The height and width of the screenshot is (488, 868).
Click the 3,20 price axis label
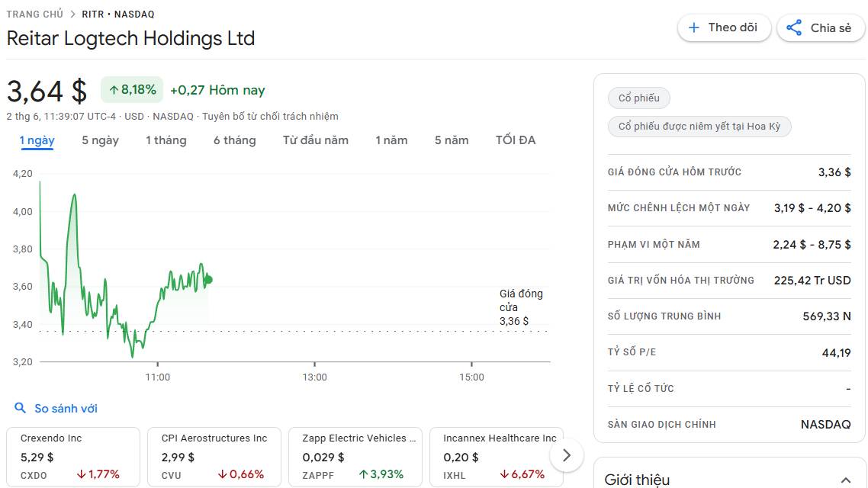point(23,362)
